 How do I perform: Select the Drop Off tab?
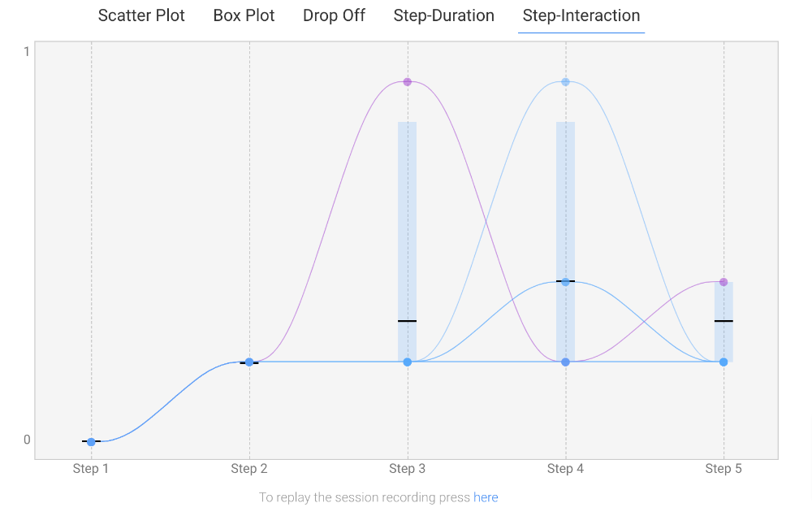coord(334,15)
